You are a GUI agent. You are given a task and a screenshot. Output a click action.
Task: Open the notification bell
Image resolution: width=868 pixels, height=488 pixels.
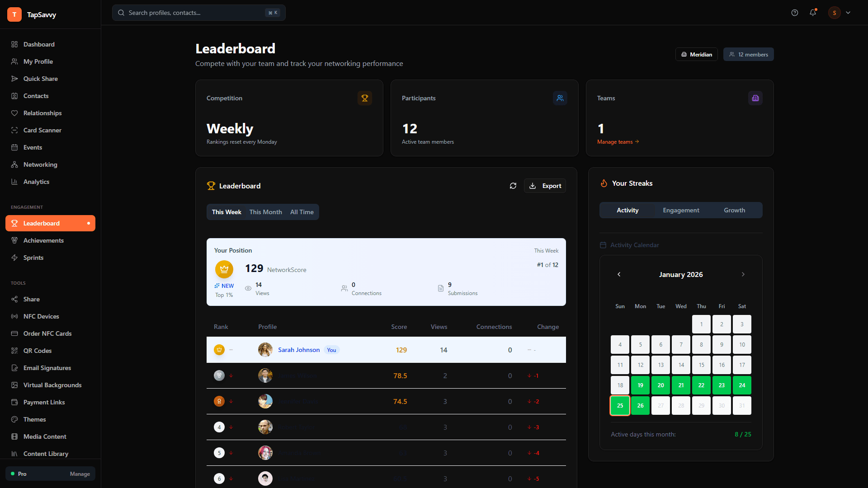(813, 13)
